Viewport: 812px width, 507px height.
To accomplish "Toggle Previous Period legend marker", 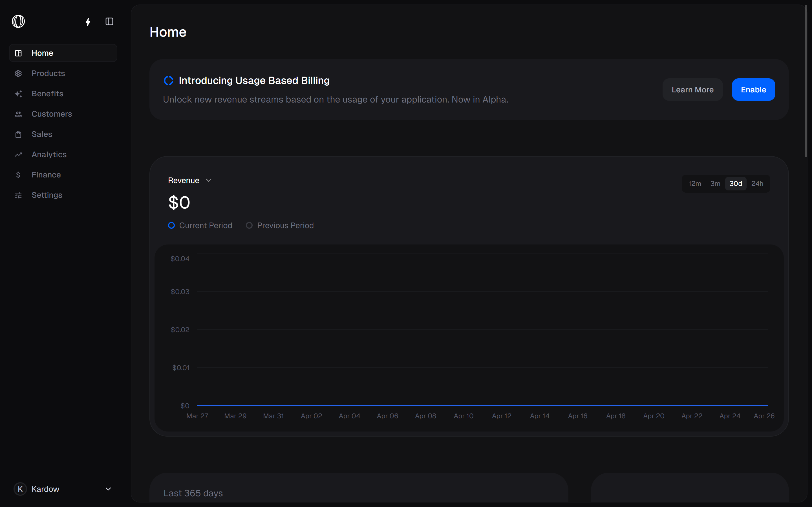I will [249, 226].
